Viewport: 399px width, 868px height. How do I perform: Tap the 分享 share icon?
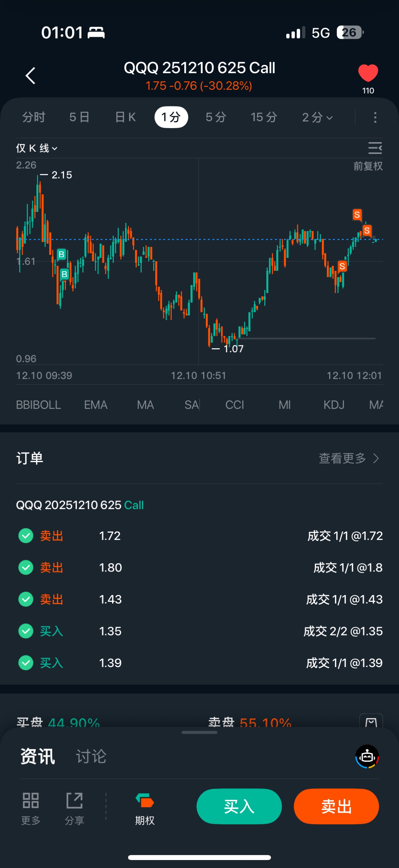pyautogui.click(x=74, y=800)
